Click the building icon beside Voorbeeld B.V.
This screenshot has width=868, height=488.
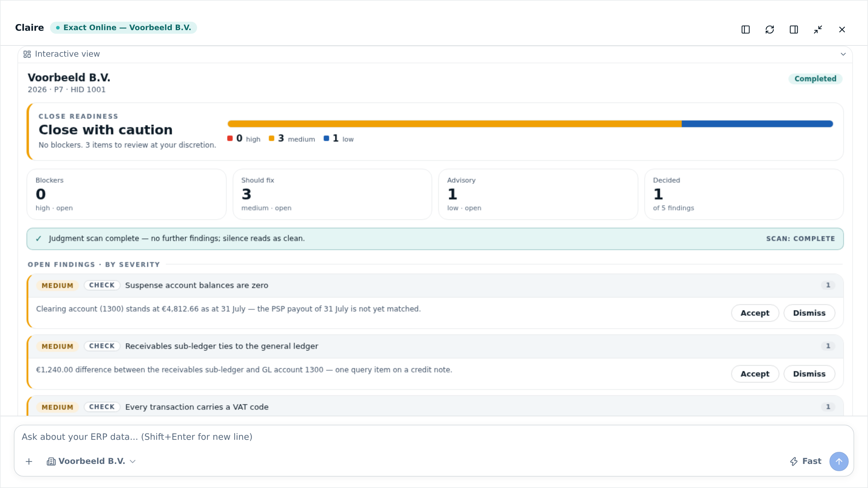pos(51,461)
